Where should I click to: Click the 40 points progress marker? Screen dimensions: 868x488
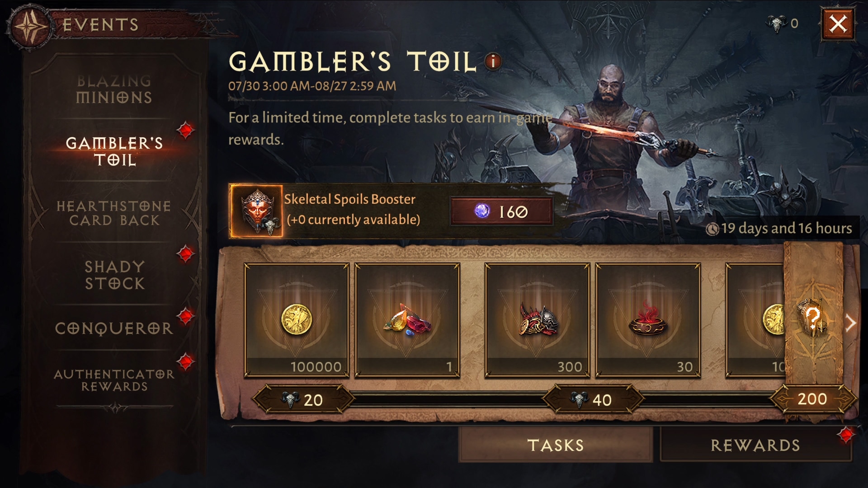pyautogui.click(x=593, y=399)
